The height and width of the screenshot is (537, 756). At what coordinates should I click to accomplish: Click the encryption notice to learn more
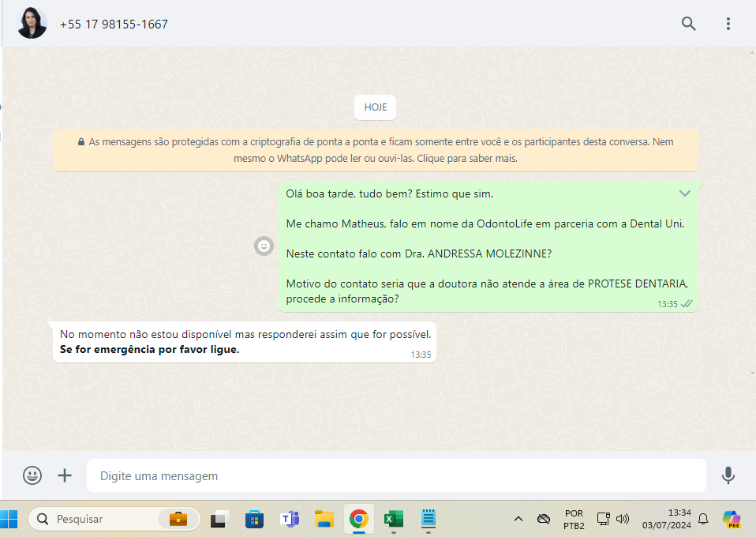pyautogui.click(x=376, y=150)
